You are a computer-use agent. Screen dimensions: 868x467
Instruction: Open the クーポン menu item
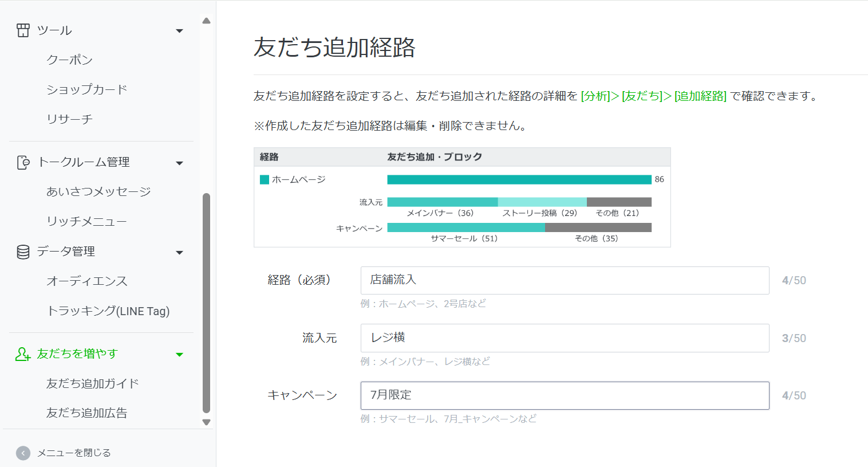coord(69,60)
